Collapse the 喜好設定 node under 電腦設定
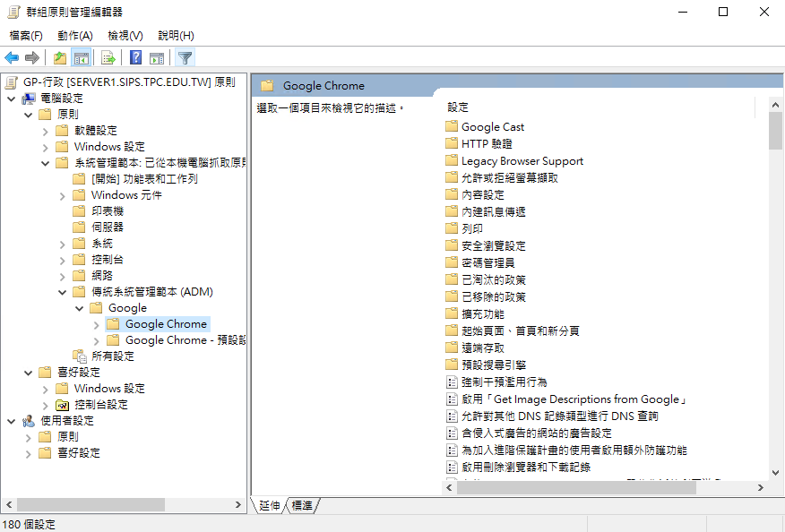Screen dimensions: 785x532 [29, 373]
